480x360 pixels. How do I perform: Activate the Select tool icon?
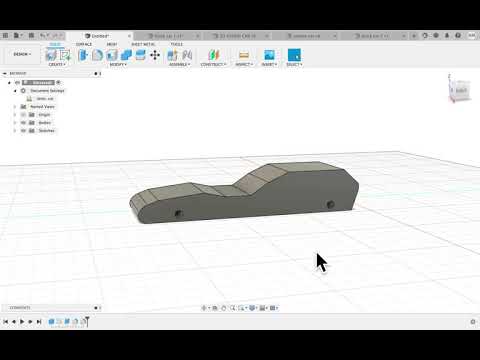[x=294, y=55]
